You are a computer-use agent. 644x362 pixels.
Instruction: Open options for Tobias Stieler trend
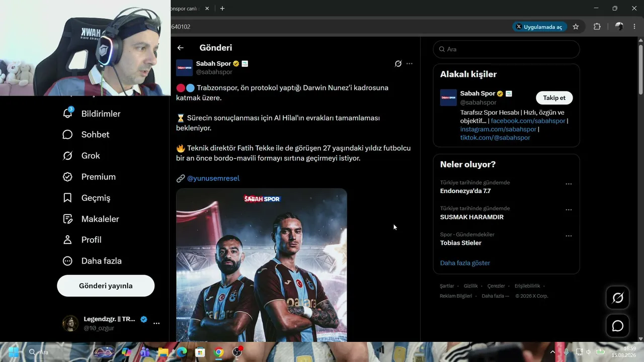[569, 236]
